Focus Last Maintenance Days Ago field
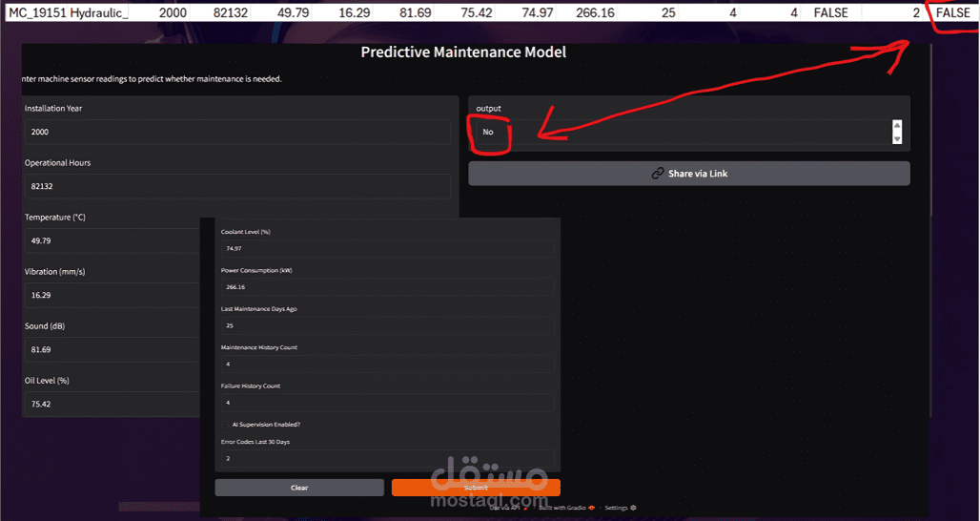 click(387, 325)
